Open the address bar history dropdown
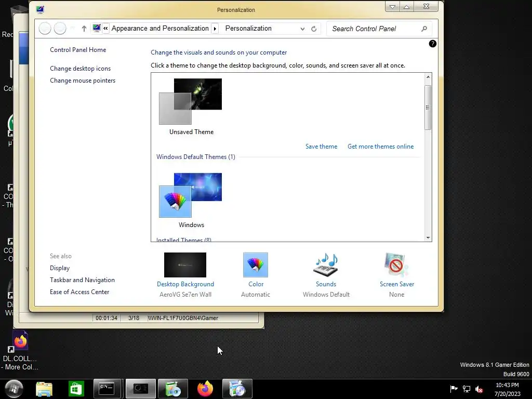532x399 pixels. (x=302, y=29)
